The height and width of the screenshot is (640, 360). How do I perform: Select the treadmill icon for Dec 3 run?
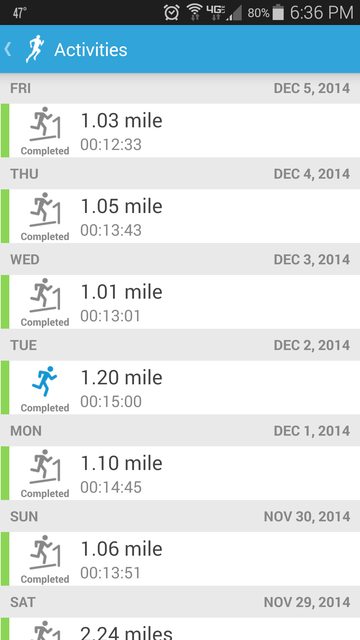point(45,296)
